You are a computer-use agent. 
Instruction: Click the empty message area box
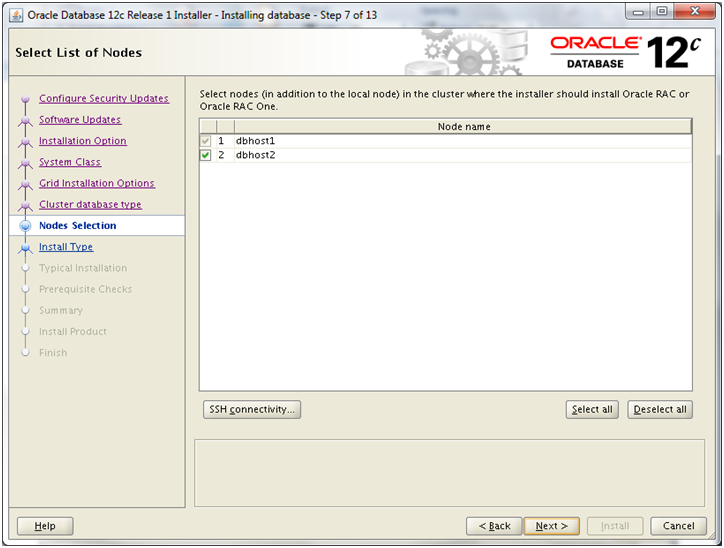[x=449, y=473]
